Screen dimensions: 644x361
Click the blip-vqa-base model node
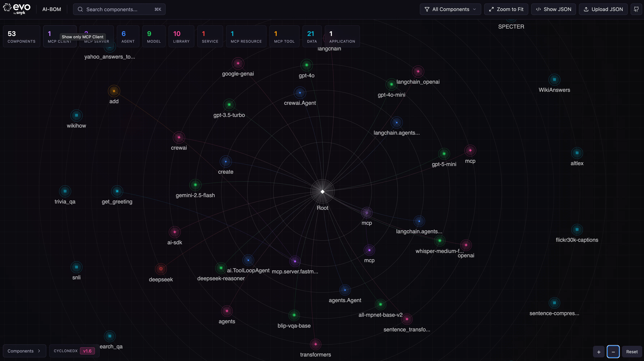(x=294, y=315)
